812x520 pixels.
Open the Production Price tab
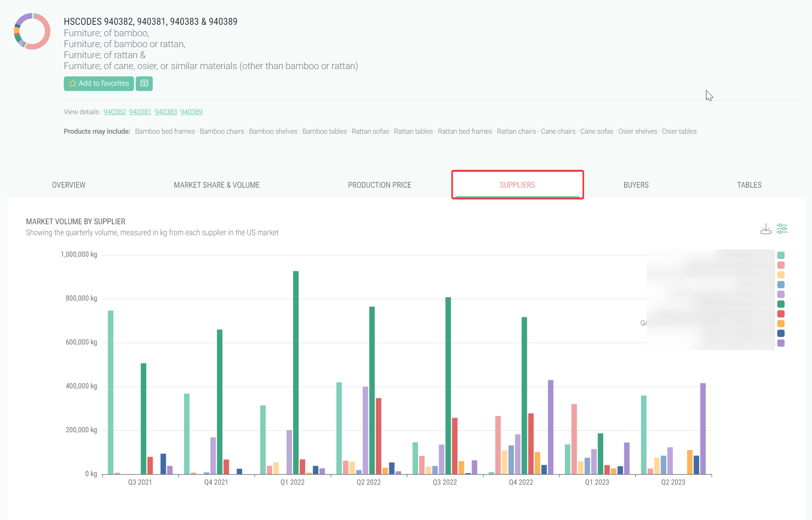point(380,185)
